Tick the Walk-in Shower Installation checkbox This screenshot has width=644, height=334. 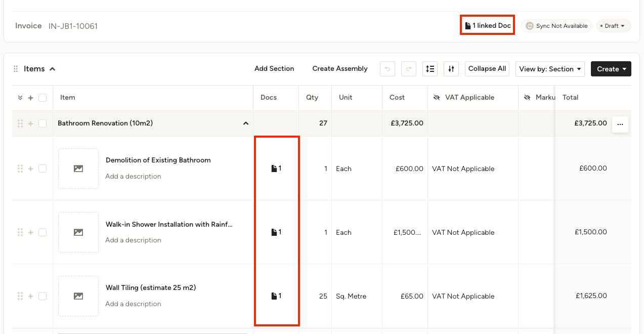click(42, 232)
